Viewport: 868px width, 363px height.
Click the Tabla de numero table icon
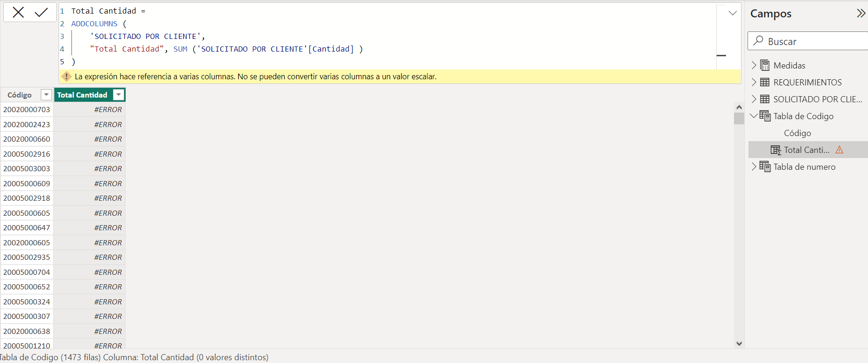point(765,166)
